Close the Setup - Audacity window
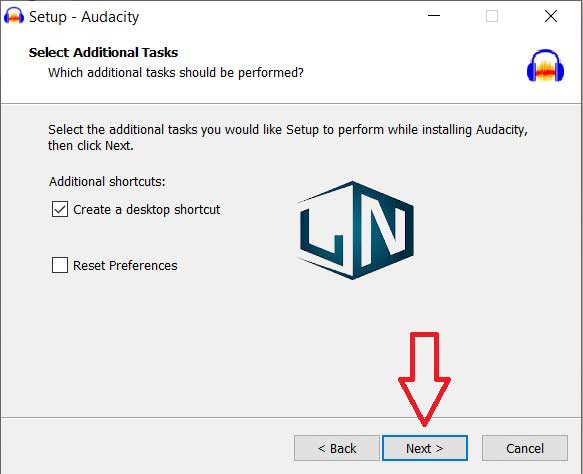The image size is (583, 474). click(551, 16)
